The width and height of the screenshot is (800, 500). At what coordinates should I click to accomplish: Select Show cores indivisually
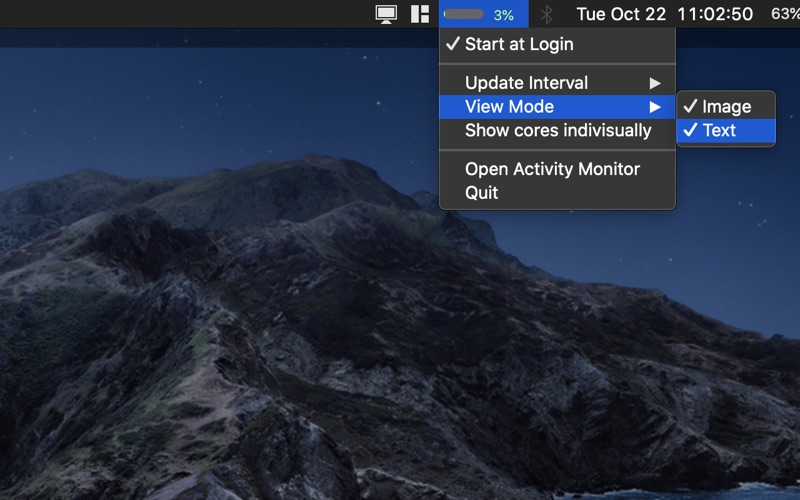[x=557, y=130]
